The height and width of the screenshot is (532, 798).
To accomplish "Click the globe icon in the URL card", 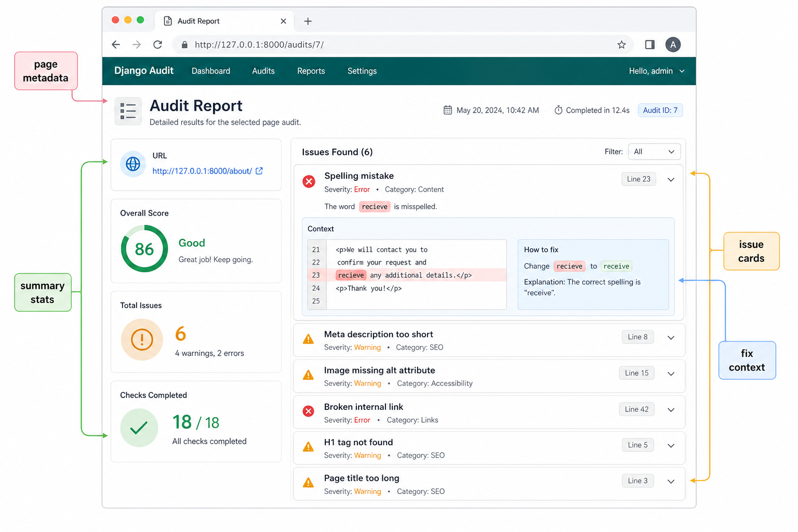I will [133, 164].
